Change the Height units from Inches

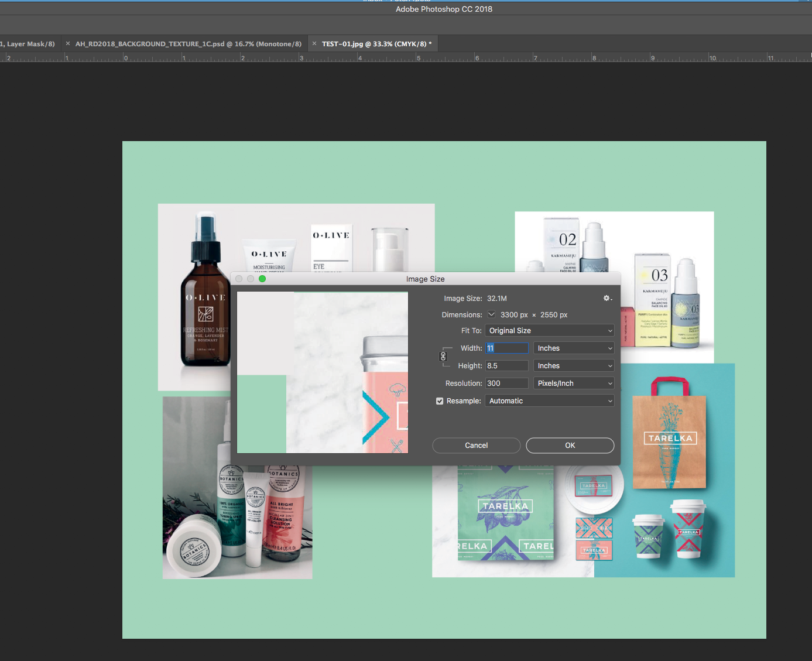tap(573, 365)
